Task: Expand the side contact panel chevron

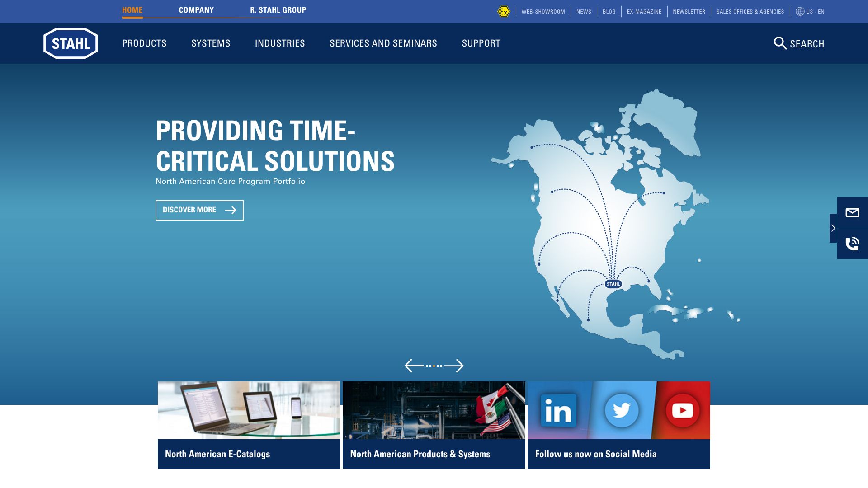Action: tap(833, 228)
